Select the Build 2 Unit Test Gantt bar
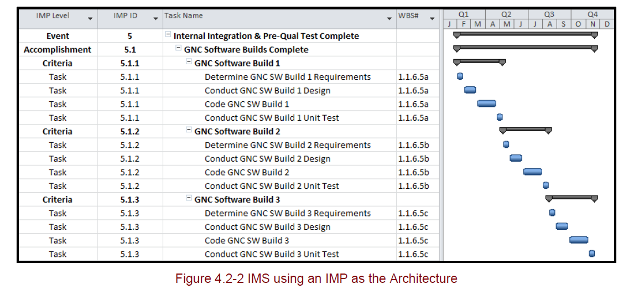 546,185
